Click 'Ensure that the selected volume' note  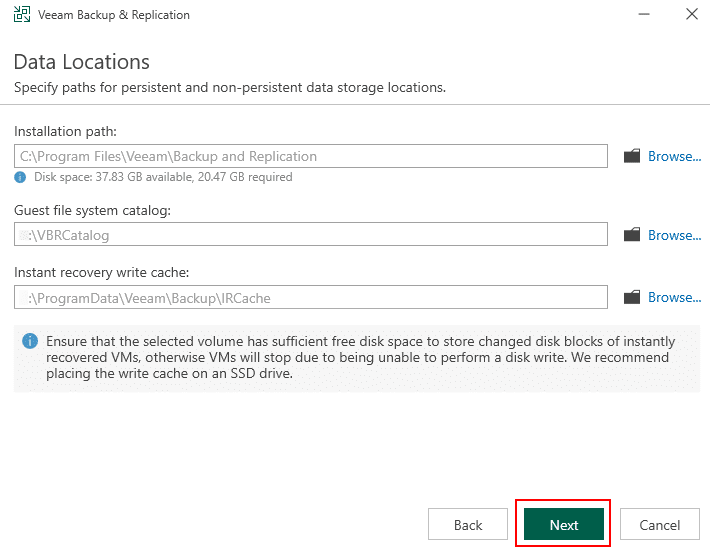coord(360,357)
